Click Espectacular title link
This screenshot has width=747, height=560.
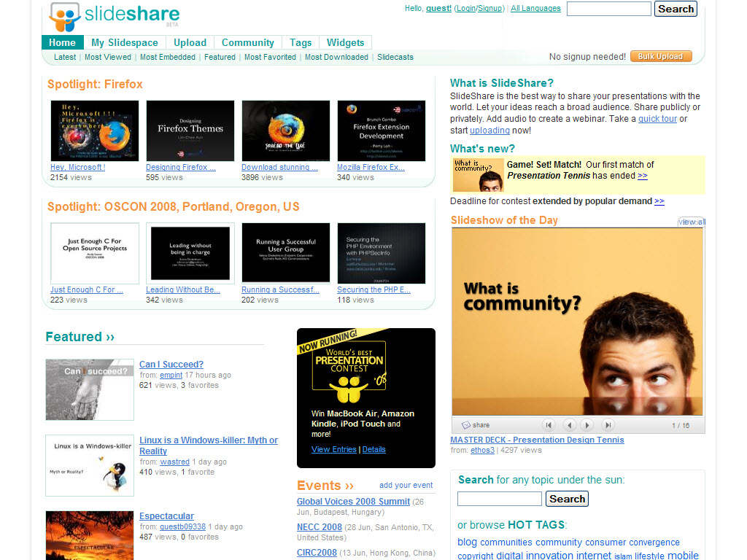[x=167, y=516]
